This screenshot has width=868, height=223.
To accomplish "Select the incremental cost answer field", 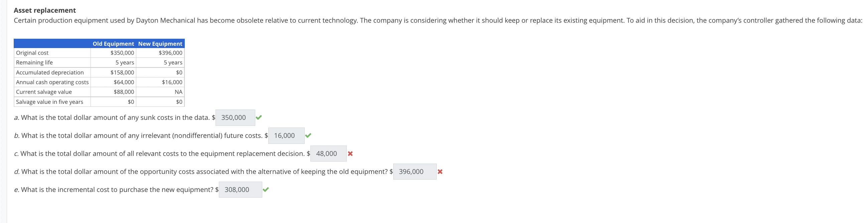I will (240, 190).
